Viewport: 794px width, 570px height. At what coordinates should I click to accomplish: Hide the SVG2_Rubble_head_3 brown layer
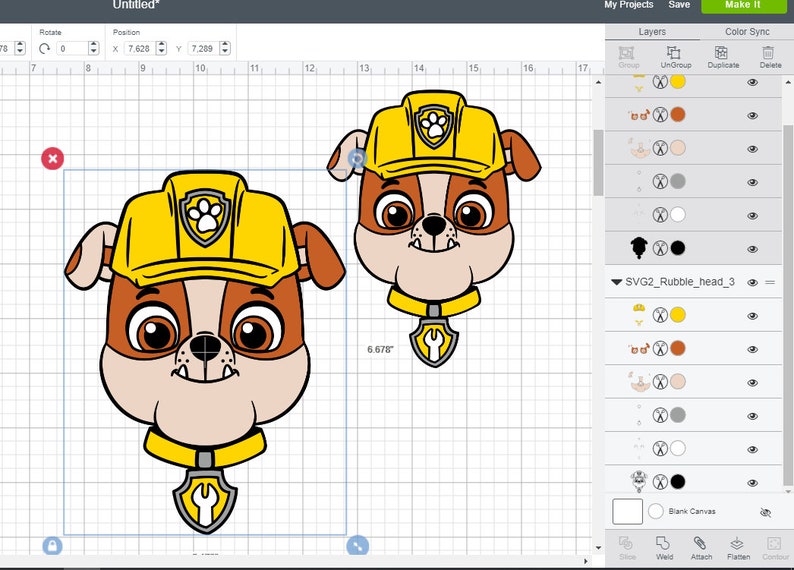click(752, 349)
